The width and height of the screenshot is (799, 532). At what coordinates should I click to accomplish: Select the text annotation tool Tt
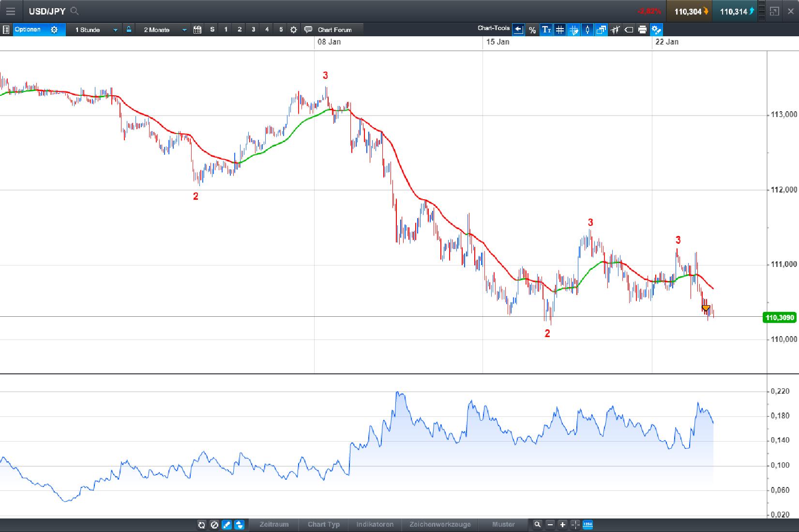(547, 30)
